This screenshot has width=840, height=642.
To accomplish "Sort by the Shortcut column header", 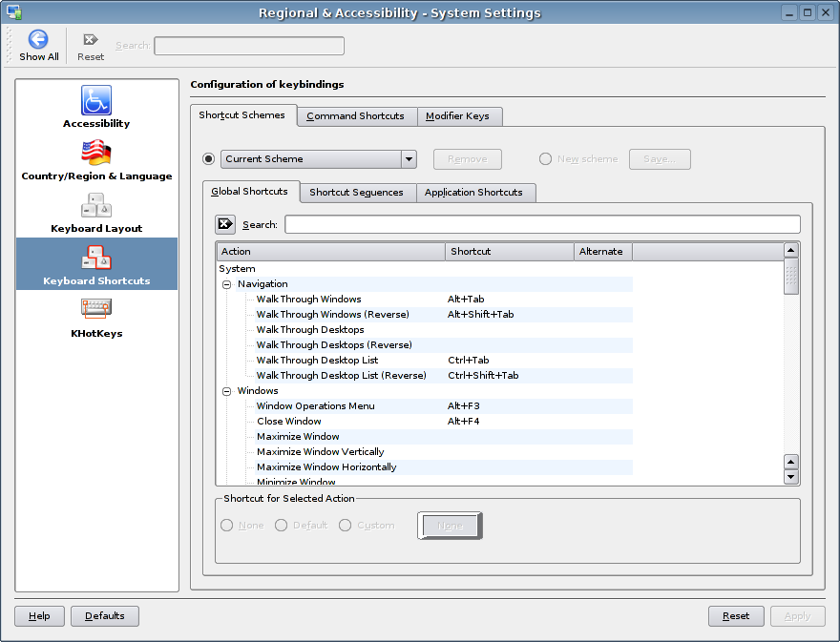I will (510, 251).
